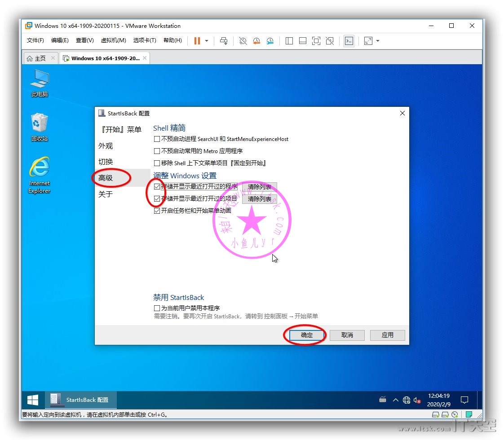Select the 高级 settings page
This screenshot has width=504, height=440.
coord(122,178)
